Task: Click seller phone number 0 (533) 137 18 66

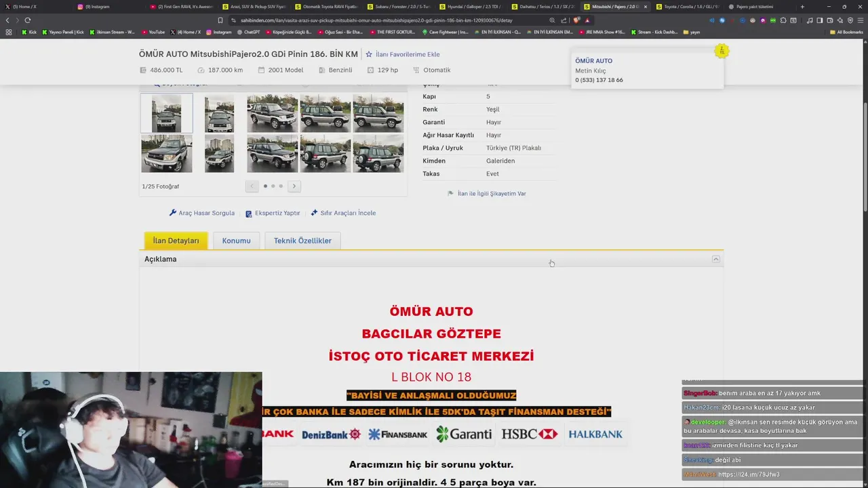Action: 599,80
